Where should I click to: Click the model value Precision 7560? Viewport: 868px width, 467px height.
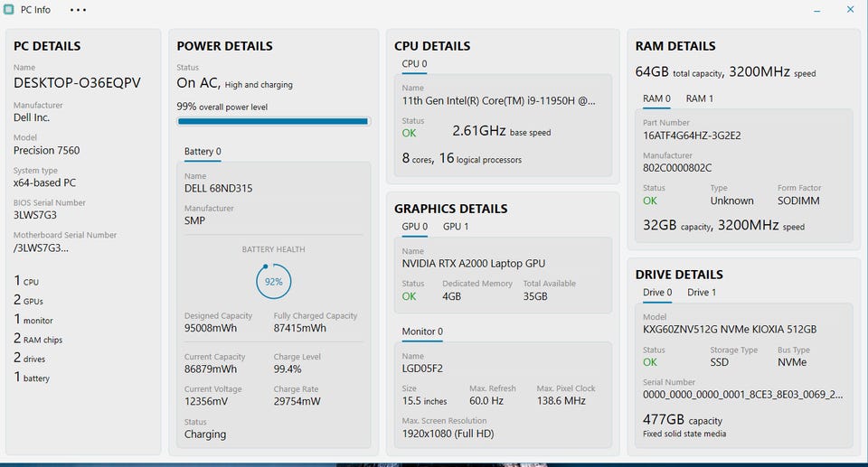click(46, 151)
